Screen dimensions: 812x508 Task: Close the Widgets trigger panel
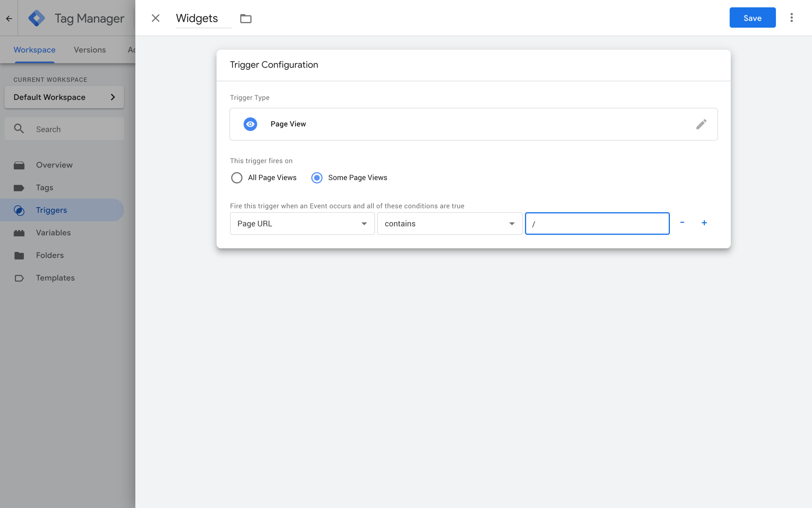click(155, 18)
